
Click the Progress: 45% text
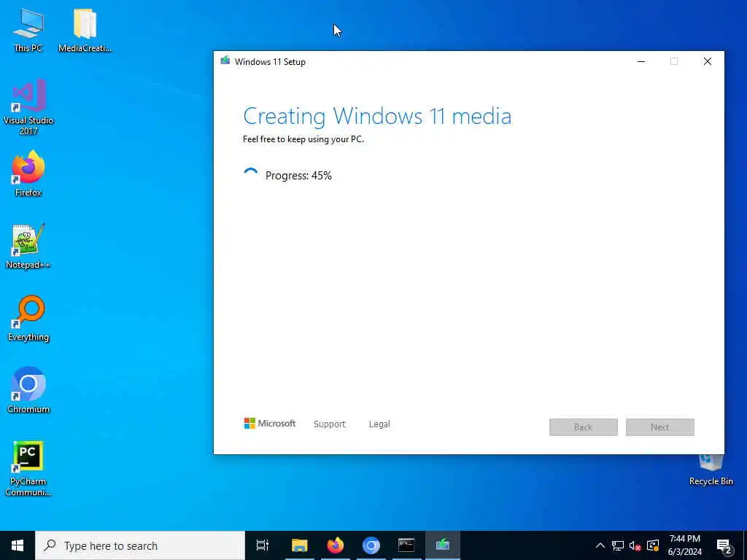point(298,176)
